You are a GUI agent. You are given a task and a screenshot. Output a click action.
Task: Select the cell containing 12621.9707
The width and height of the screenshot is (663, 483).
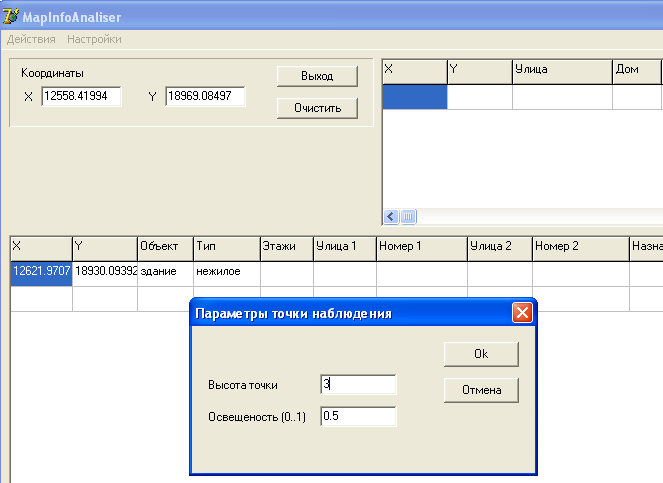(x=41, y=274)
